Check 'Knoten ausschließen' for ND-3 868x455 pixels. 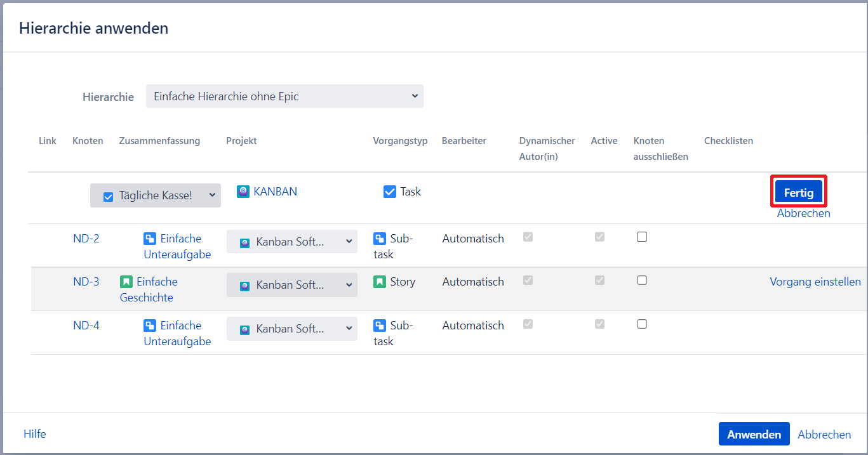click(642, 280)
